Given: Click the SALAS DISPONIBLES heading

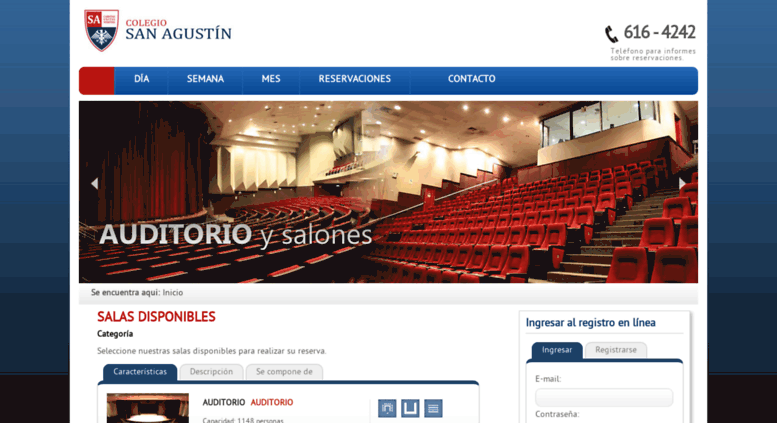Looking at the screenshot, I should [156, 317].
